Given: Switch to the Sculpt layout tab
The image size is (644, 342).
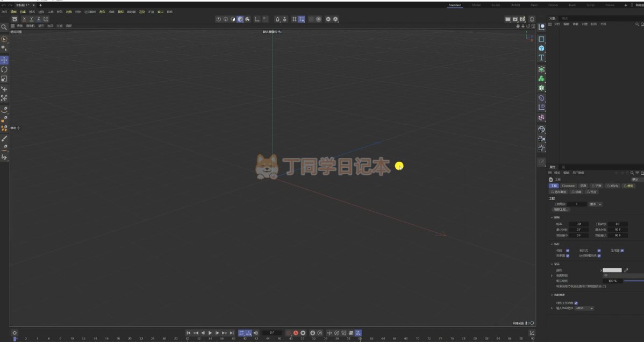Looking at the screenshot, I should coord(496,5).
